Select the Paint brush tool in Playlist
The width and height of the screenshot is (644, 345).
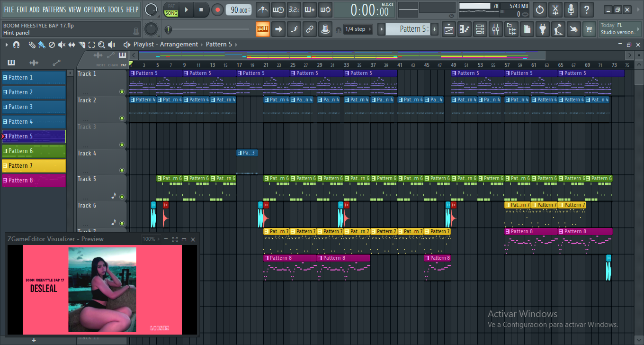pos(42,45)
